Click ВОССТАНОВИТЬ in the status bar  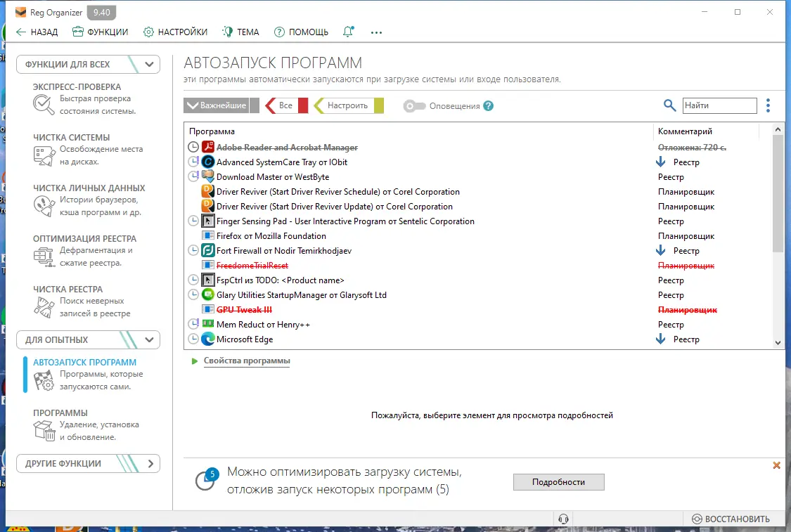(x=731, y=519)
